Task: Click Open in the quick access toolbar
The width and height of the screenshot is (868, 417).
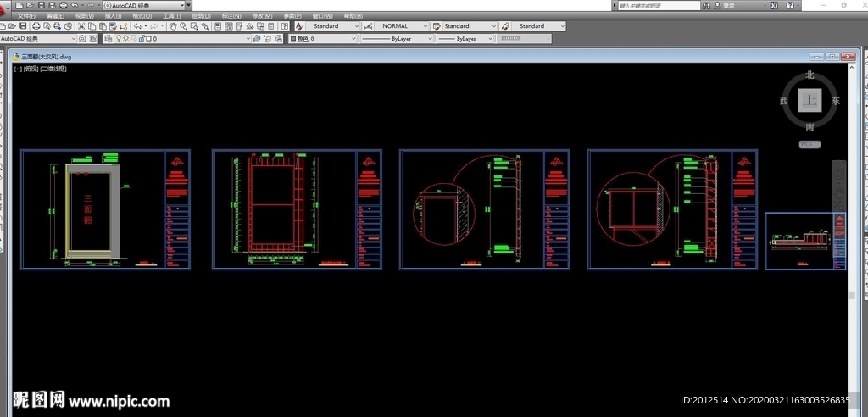Action: tap(30, 6)
